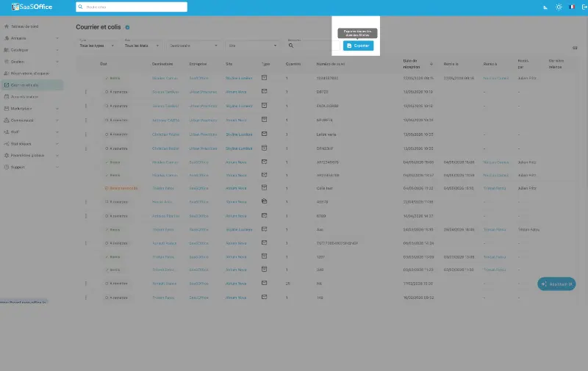Open Tableau de bord in the sidebar
The width and height of the screenshot is (588, 371).
pos(24,26)
